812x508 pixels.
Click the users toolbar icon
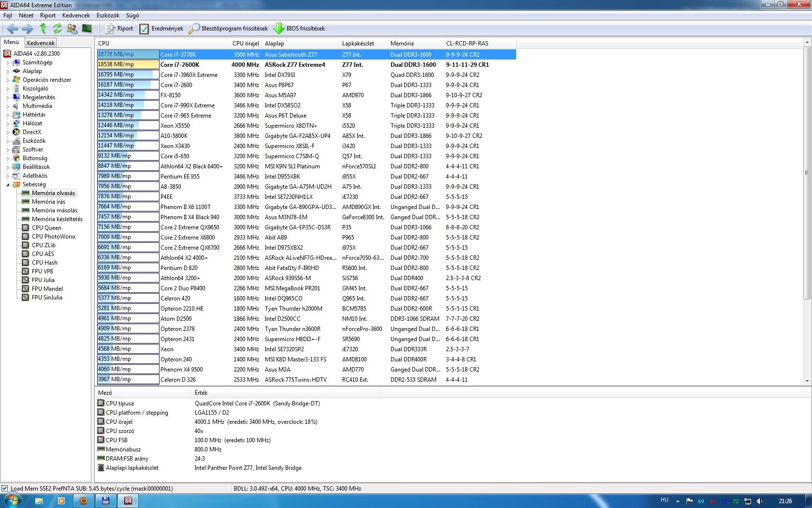point(72,29)
